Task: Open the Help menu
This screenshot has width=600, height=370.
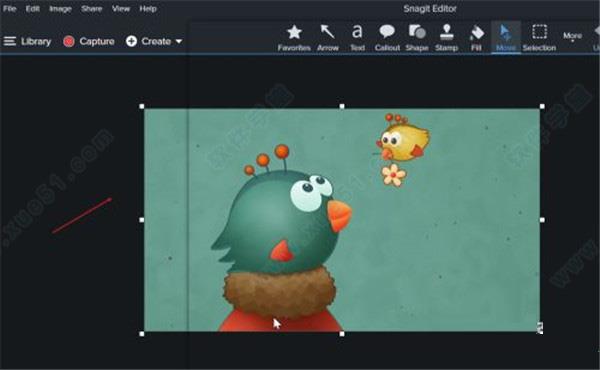Action: [x=148, y=8]
